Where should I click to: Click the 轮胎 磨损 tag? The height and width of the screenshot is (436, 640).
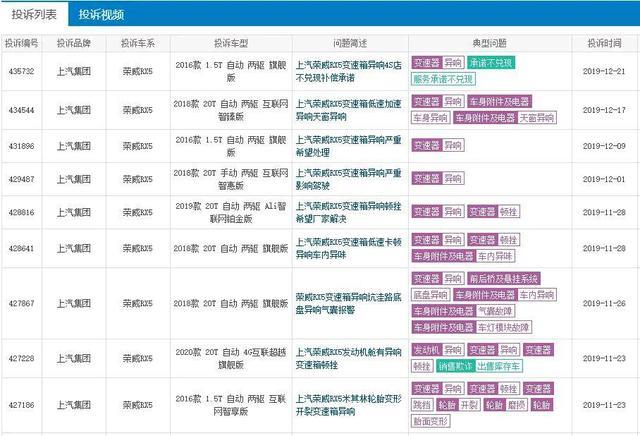point(506,405)
